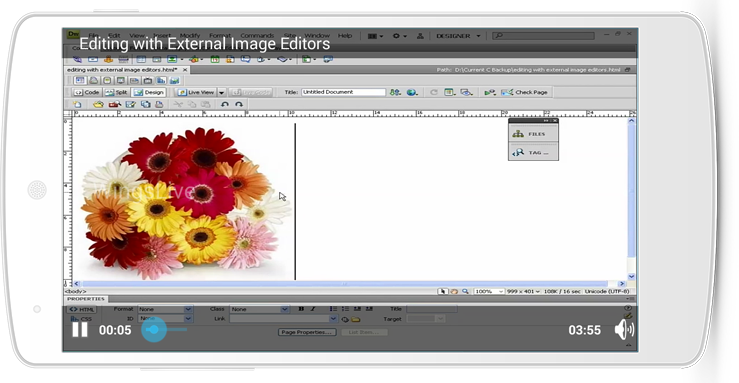This screenshot has width=739, height=383.
Task: Open the Link field dropdown in Properties
Action: tap(333, 319)
